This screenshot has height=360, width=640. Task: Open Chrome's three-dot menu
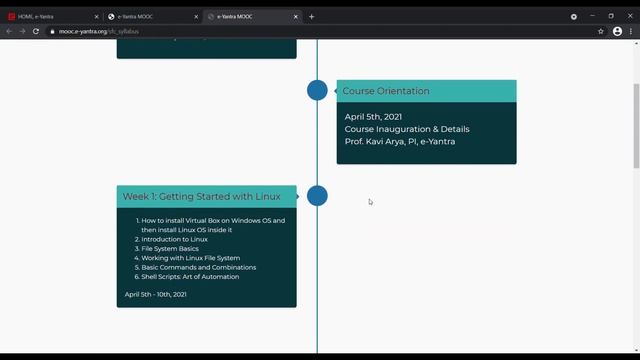point(631,31)
